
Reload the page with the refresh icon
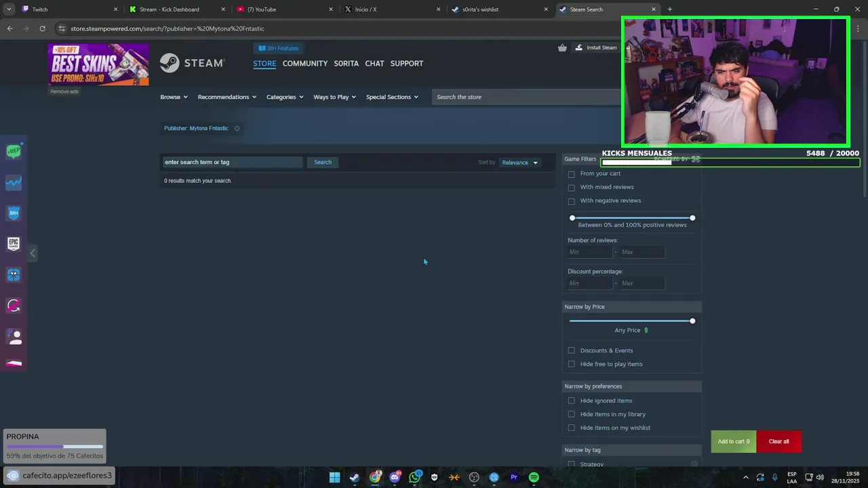[x=42, y=28]
